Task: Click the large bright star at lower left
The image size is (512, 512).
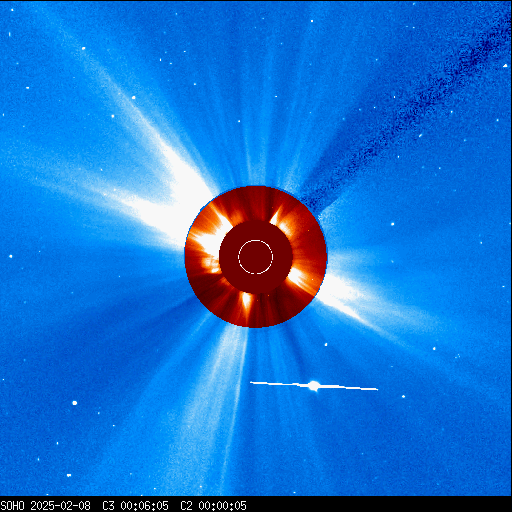Action: pyautogui.click(x=75, y=403)
